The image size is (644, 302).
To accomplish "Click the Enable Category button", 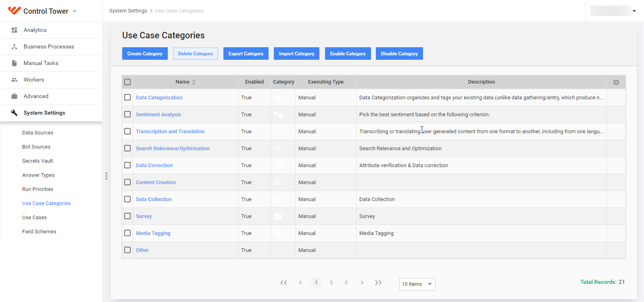I will click(x=348, y=54).
